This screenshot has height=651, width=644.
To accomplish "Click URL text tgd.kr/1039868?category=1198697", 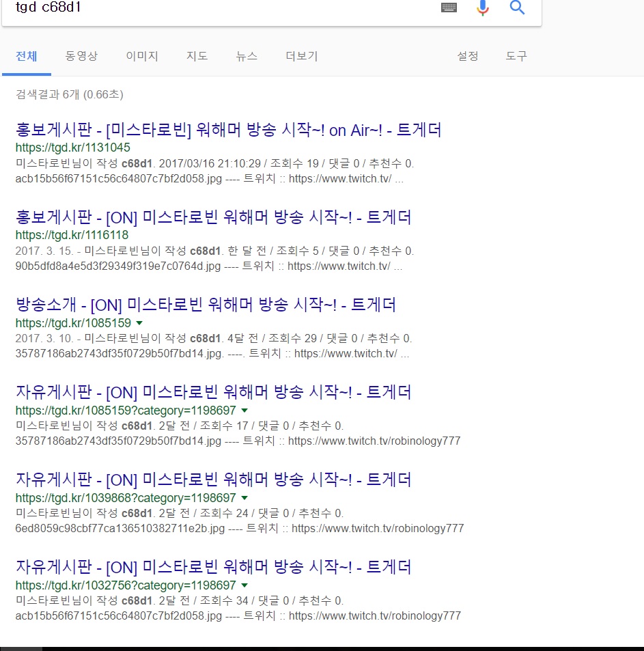I will [x=126, y=497].
